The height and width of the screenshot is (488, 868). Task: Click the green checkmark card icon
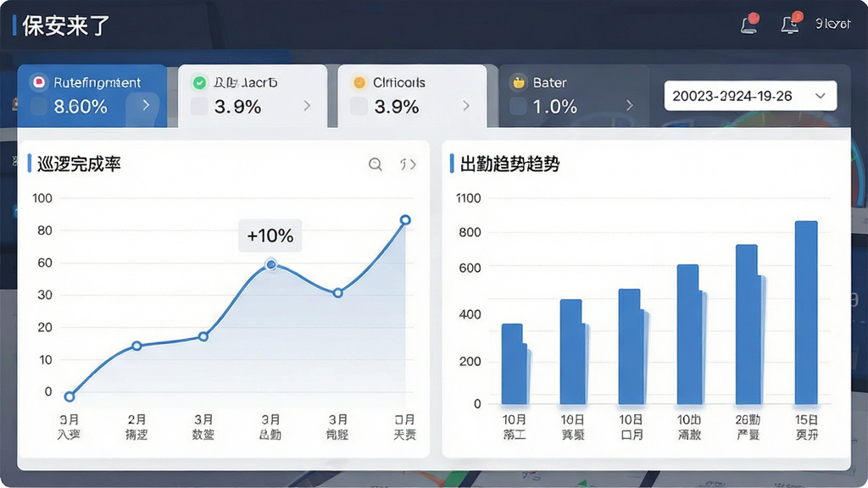pyautogui.click(x=199, y=83)
